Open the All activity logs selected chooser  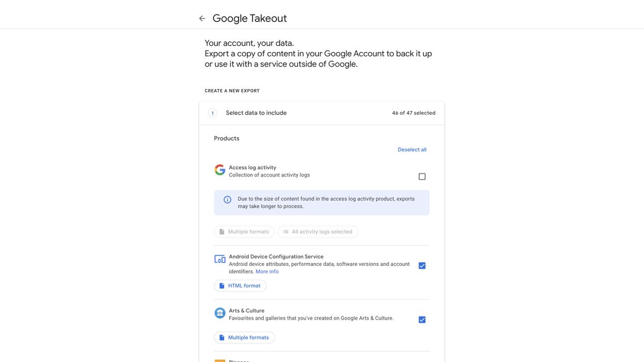pos(319,231)
